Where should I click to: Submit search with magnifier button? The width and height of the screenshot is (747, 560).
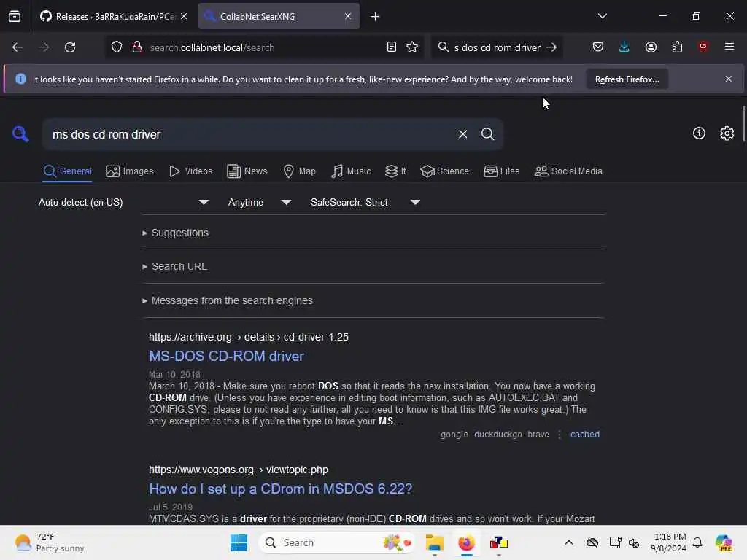coord(487,134)
